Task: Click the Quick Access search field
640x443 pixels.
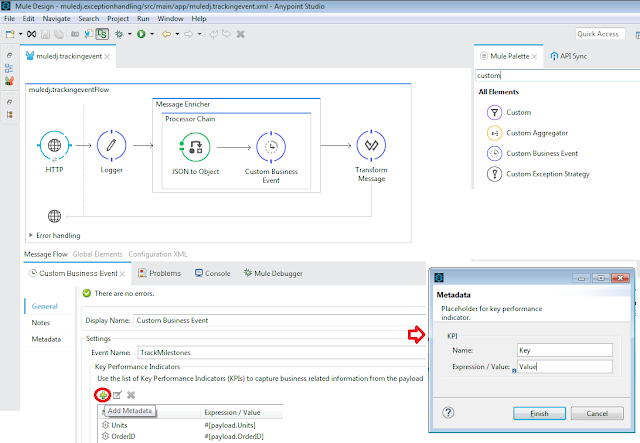Action: pyautogui.click(x=600, y=34)
